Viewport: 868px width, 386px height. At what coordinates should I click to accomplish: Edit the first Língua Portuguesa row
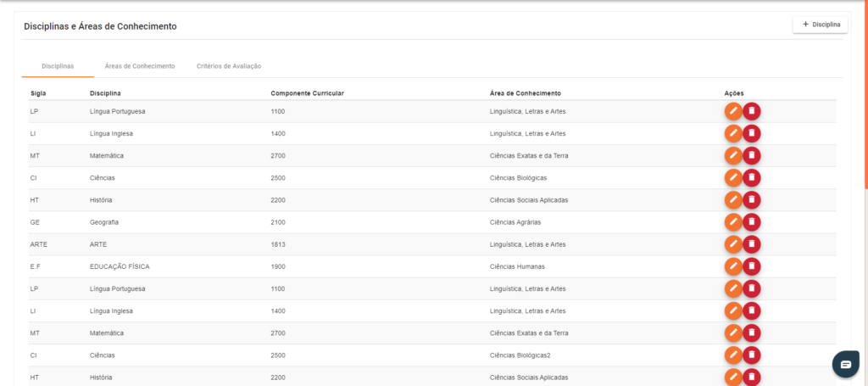point(733,111)
